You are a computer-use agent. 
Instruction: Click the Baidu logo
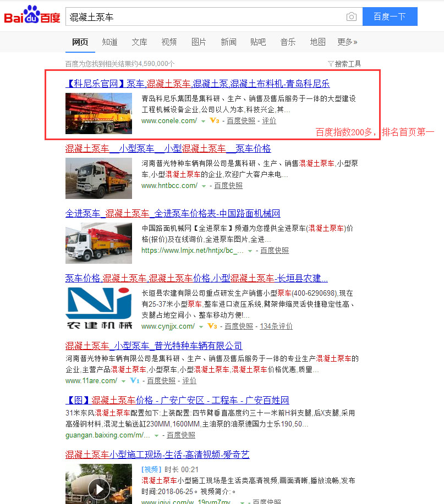tap(32, 15)
